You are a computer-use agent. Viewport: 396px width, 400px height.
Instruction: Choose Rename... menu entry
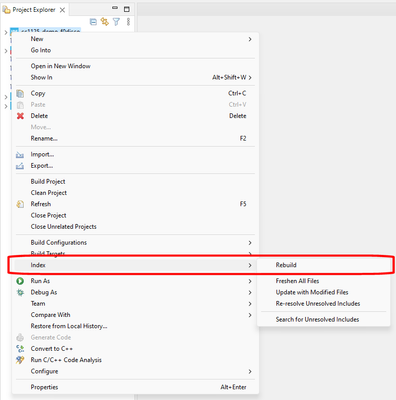click(x=44, y=138)
